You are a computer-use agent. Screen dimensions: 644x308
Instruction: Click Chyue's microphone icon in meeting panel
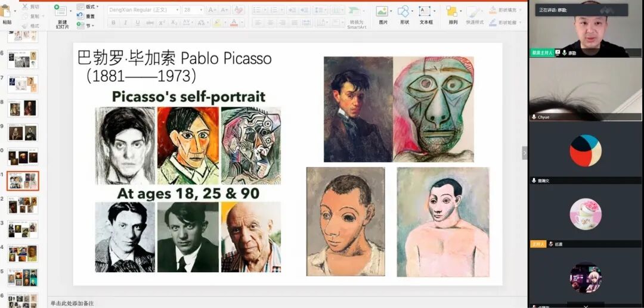point(534,117)
